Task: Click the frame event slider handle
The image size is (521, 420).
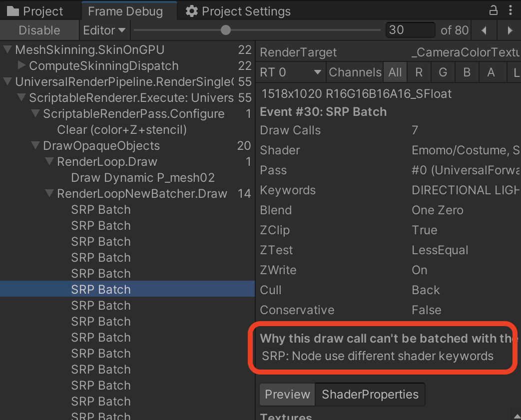Action: [x=226, y=30]
